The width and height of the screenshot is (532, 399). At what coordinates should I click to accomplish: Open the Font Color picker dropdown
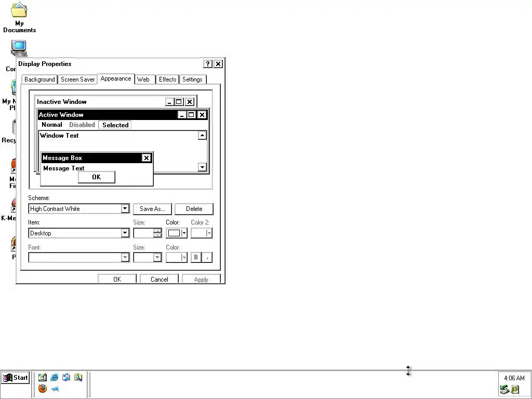click(177, 257)
